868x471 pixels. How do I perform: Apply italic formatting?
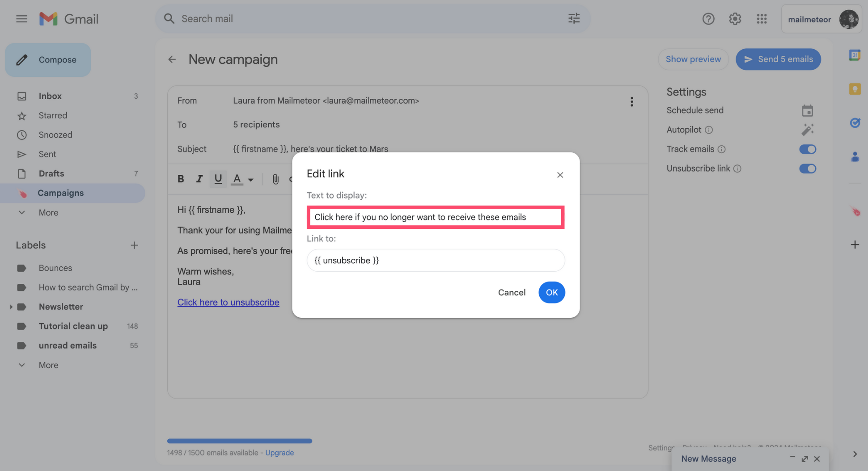199,179
